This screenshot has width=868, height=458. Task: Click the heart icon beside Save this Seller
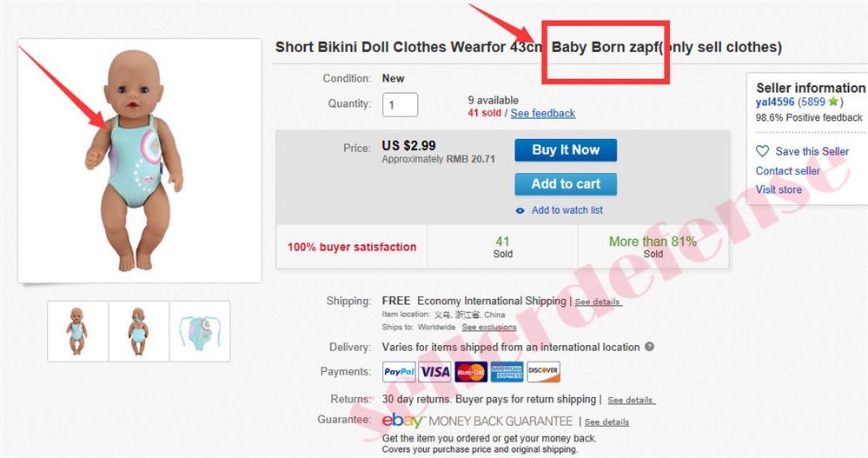click(762, 151)
